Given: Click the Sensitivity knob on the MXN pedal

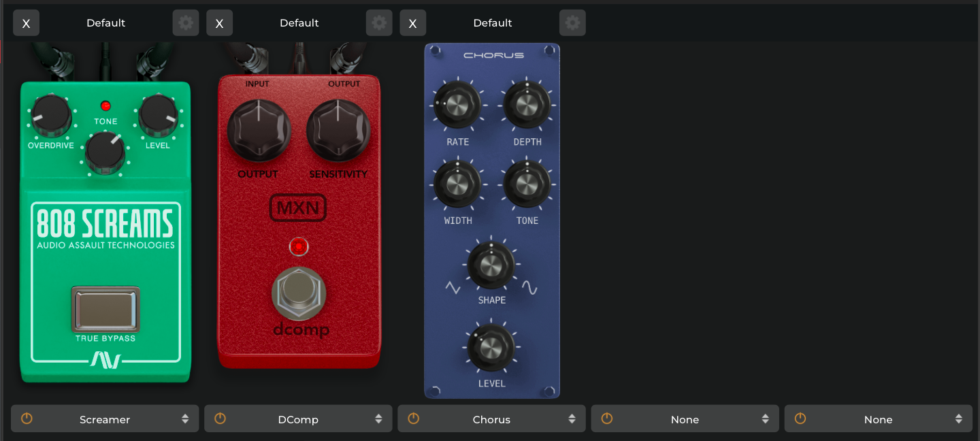Looking at the screenshot, I should 338,131.
